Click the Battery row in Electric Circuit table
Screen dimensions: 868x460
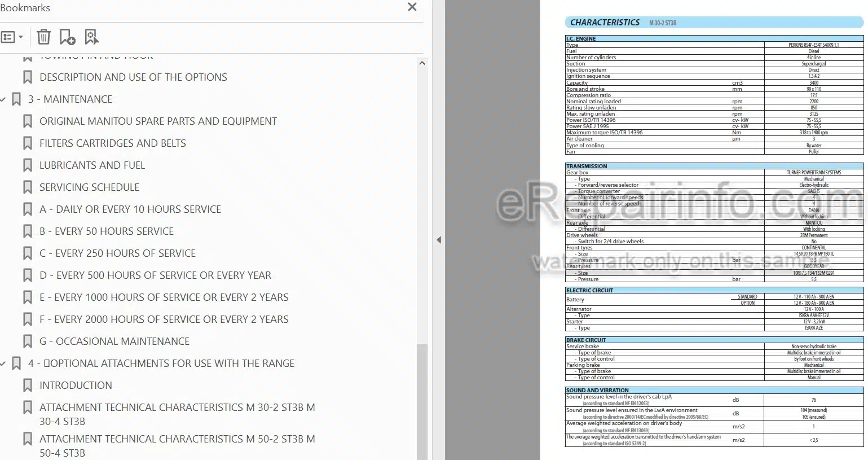(x=714, y=300)
